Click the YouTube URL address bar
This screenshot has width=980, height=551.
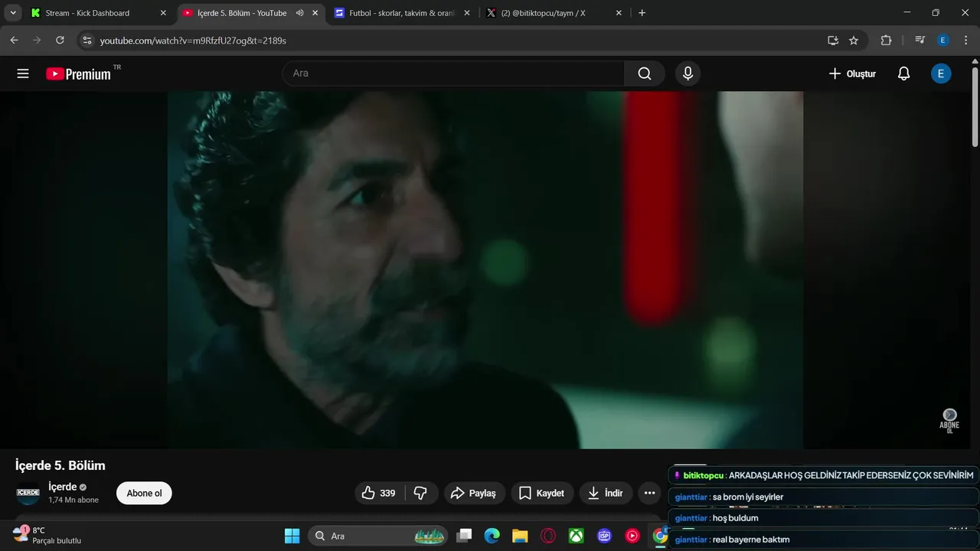459,40
